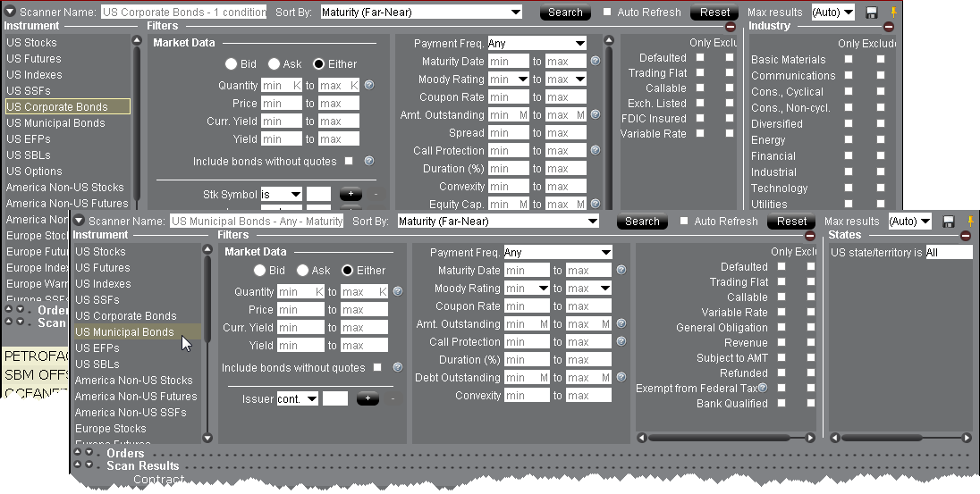Click the yellow pin icon in the top scanner
This screenshot has width=980, height=494.
[x=891, y=13]
